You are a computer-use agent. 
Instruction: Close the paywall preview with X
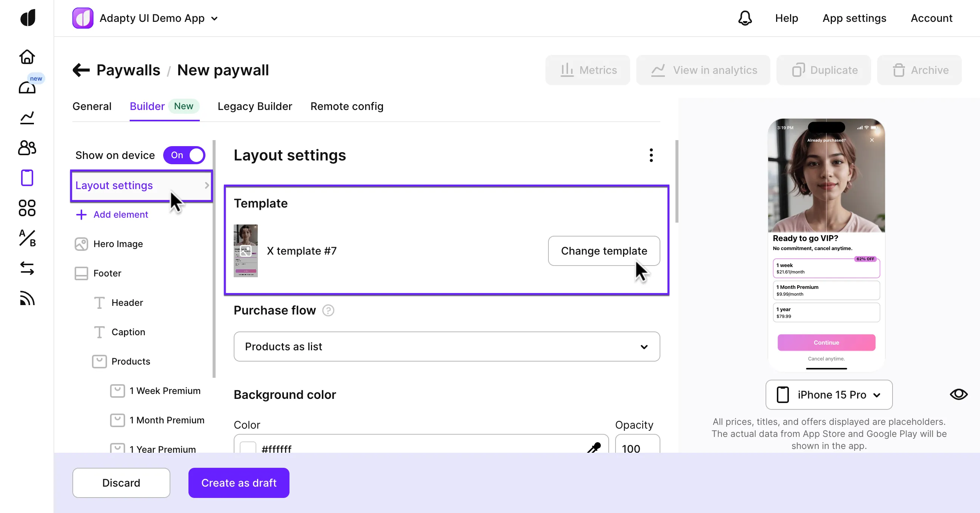[x=871, y=140]
